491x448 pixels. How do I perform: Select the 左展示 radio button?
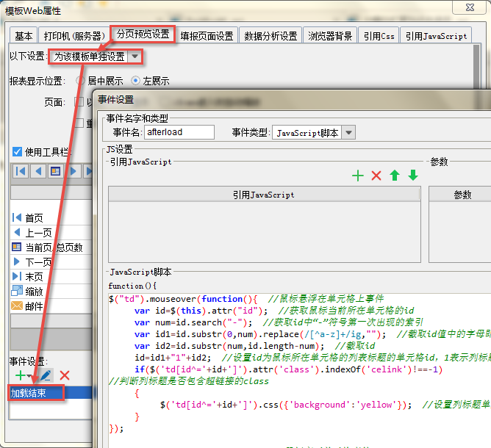tap(135, 81)
